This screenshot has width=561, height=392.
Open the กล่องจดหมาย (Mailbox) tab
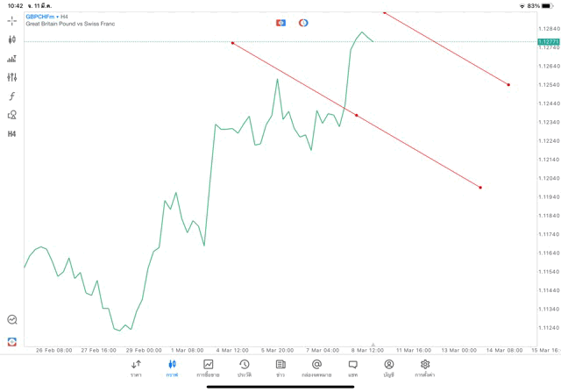(x=316, y=368)
